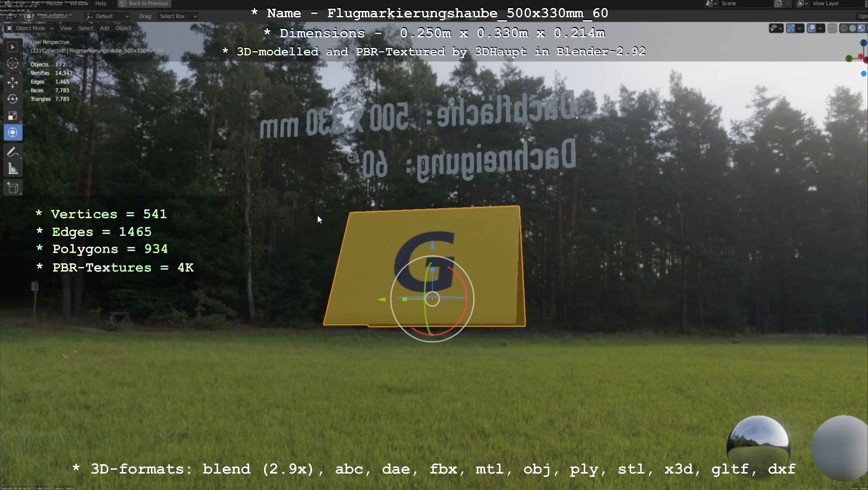The image size is (868, 490).
Task: Activate the 3D Cursor tool
Action: [13, 63]
